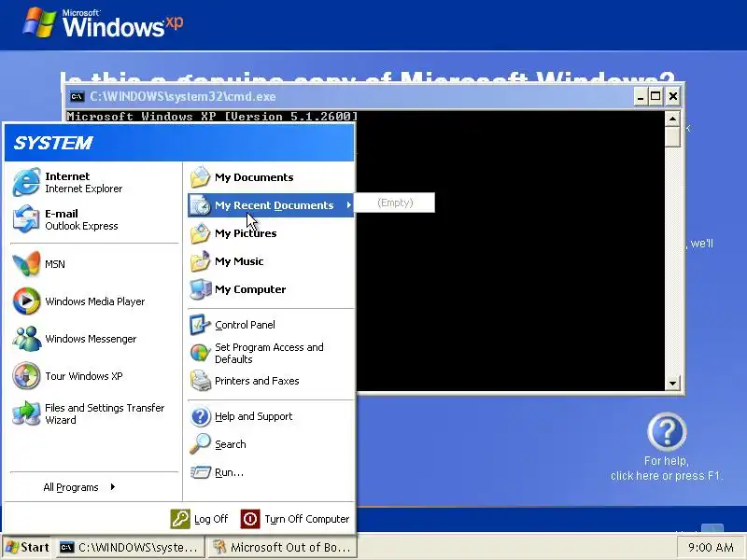This screenshot has width=747, height=560.
Task: Click the cmd.exe title bar icon
Action: pyautogui.click(x=77, y=97)
